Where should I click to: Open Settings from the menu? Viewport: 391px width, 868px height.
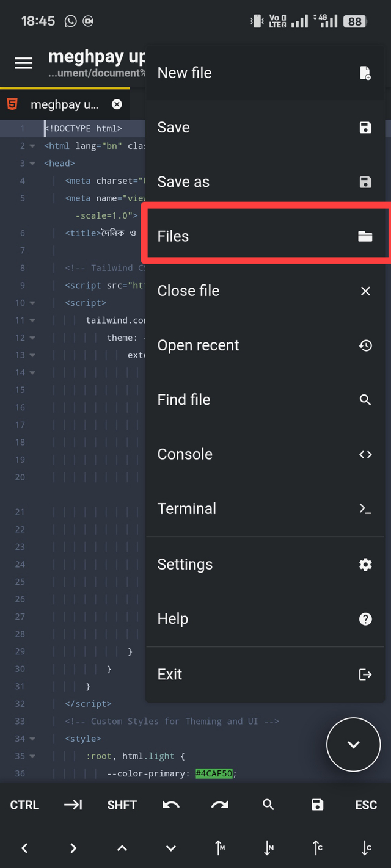265,564
